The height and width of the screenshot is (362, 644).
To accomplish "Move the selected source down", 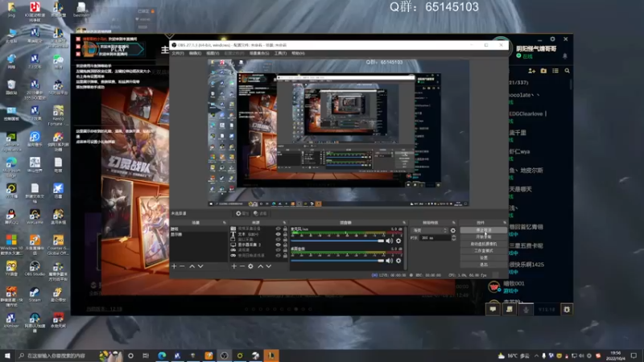I will click(x=269, y=266).
